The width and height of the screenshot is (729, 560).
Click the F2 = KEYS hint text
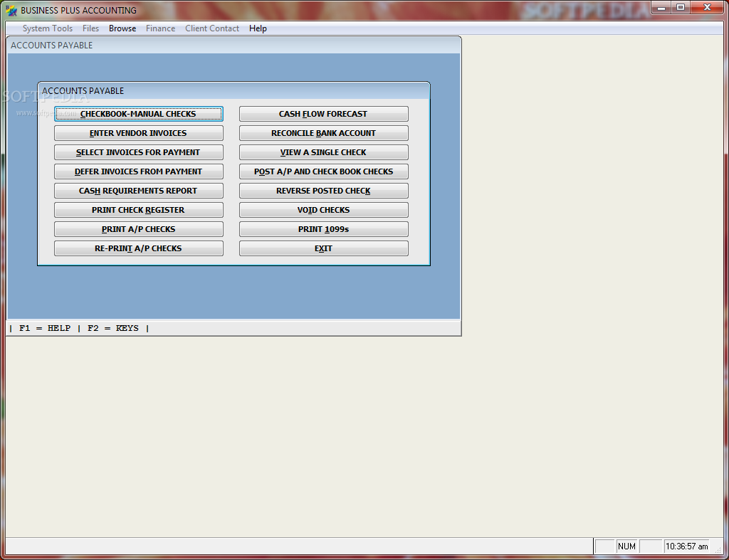[113, 328]
